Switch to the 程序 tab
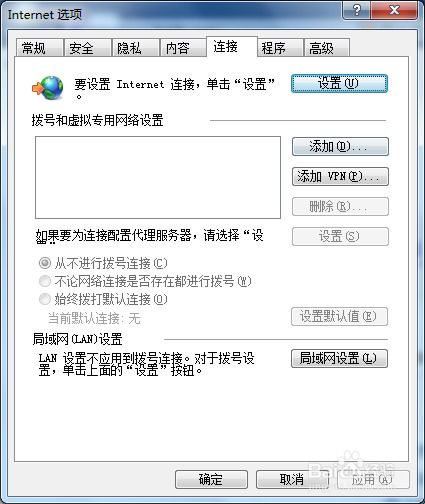Image resolution: width=425 pixels, height=504 pixels. 280,48
